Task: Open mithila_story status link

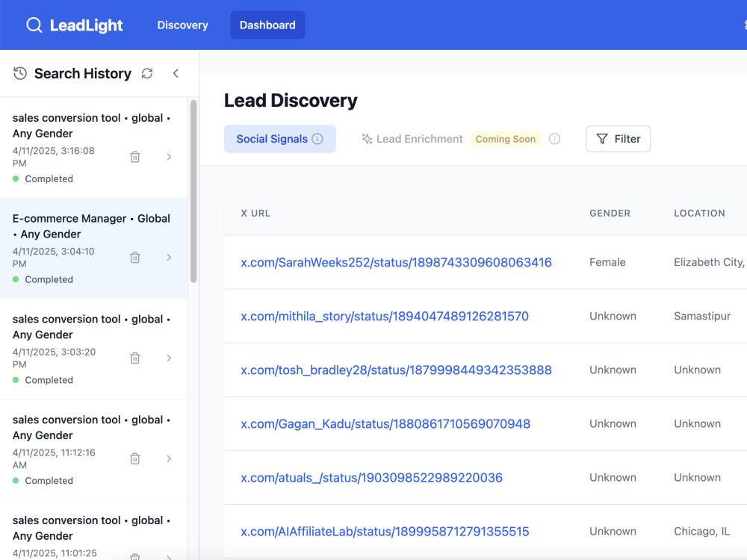Action: 385,316
